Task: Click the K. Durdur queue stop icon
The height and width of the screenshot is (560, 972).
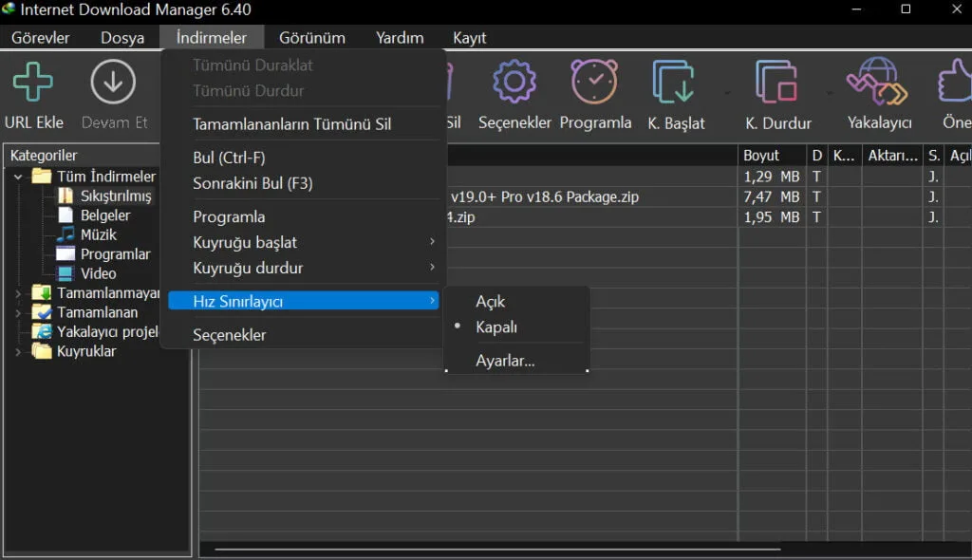Action: click(x=776, y=82)
